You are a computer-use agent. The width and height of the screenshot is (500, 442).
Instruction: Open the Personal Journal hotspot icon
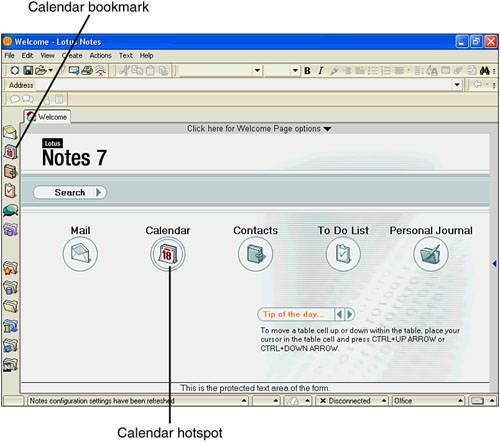pyautogui.click(x=431, y=254)
